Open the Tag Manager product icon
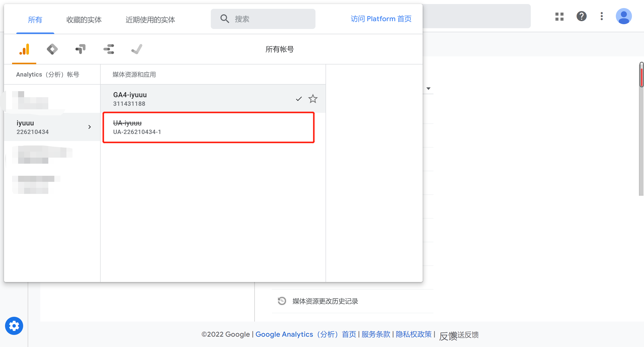This screenshot has width=644, height=347. [80, 49]
